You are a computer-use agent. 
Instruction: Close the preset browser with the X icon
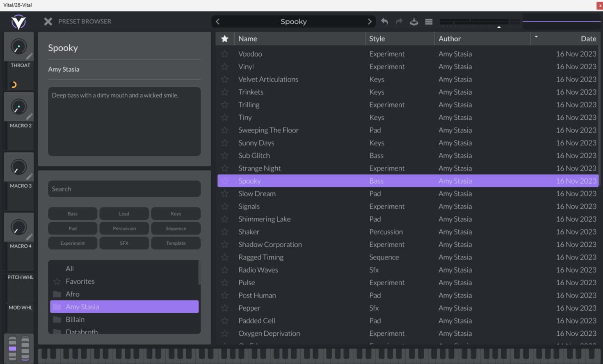pyautogui.click(x=48, y=21)
